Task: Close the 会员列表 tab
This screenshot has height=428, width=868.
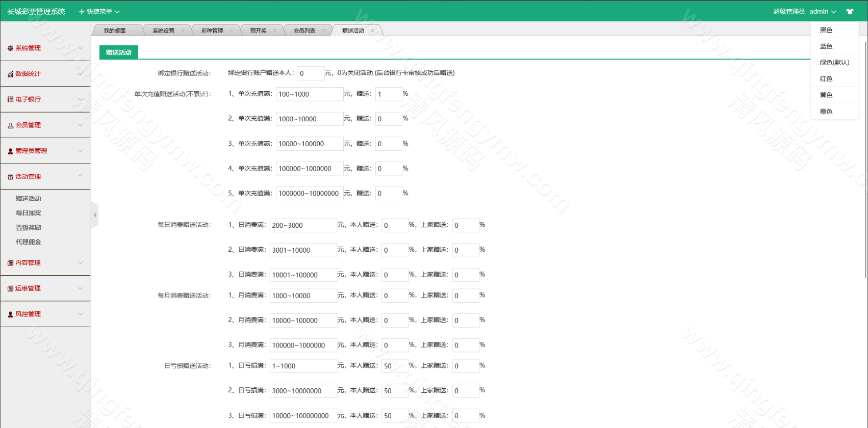Action: pyautogui.click(x=323, y=31)
